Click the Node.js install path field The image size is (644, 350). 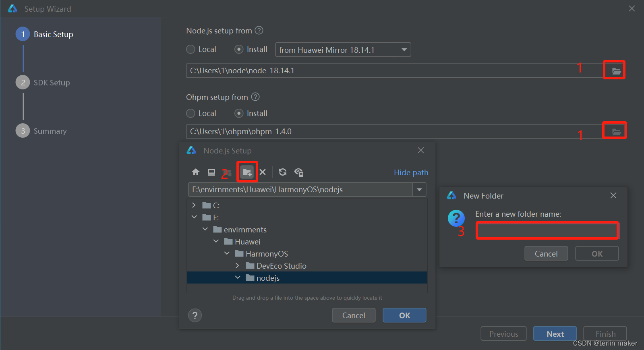coord(395,70)
